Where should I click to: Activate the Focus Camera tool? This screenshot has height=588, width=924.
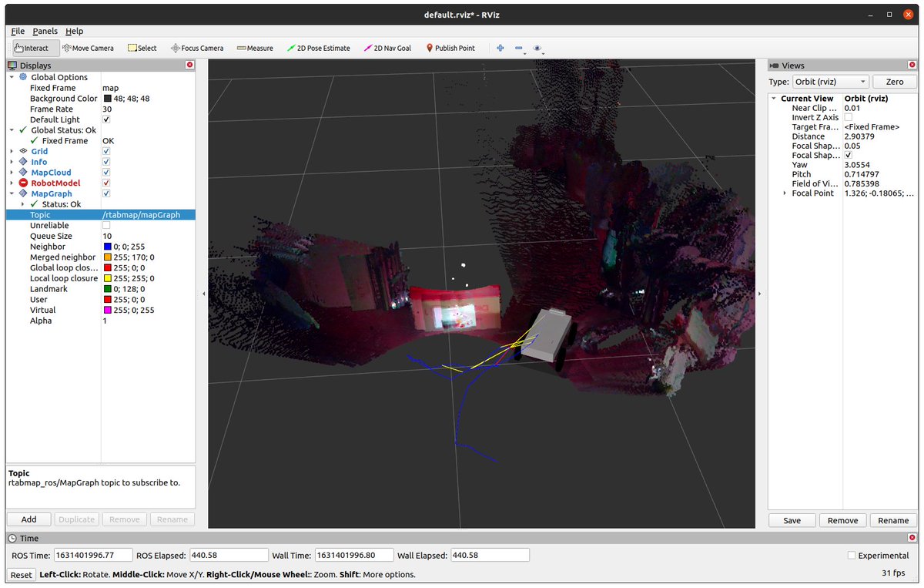(197, 48)
